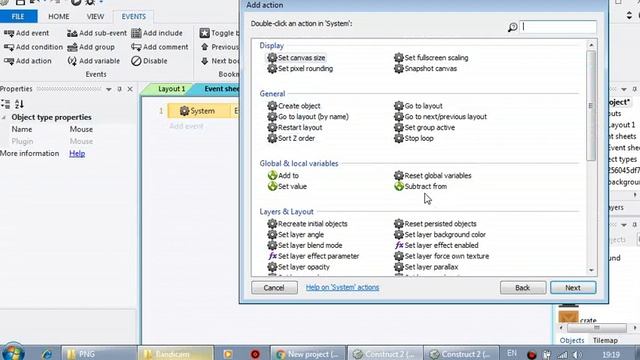Choose Set layer angle action

click(296, 235)
